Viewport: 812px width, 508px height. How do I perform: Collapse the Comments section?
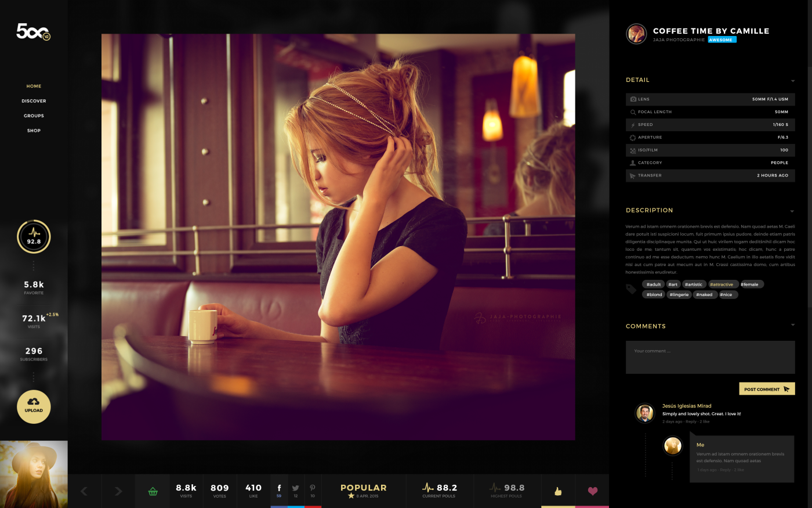[792, 325]
